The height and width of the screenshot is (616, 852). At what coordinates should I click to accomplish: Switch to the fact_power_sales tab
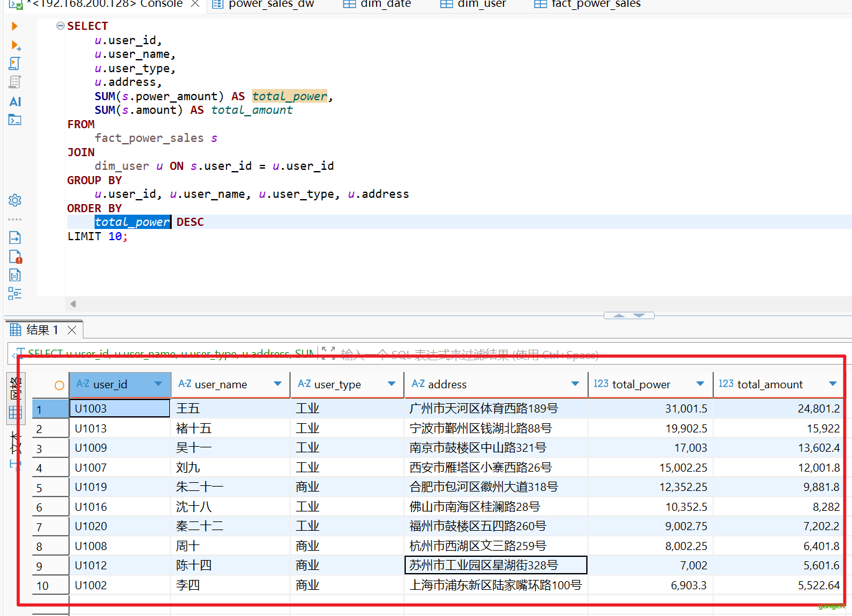coord(588,4)
